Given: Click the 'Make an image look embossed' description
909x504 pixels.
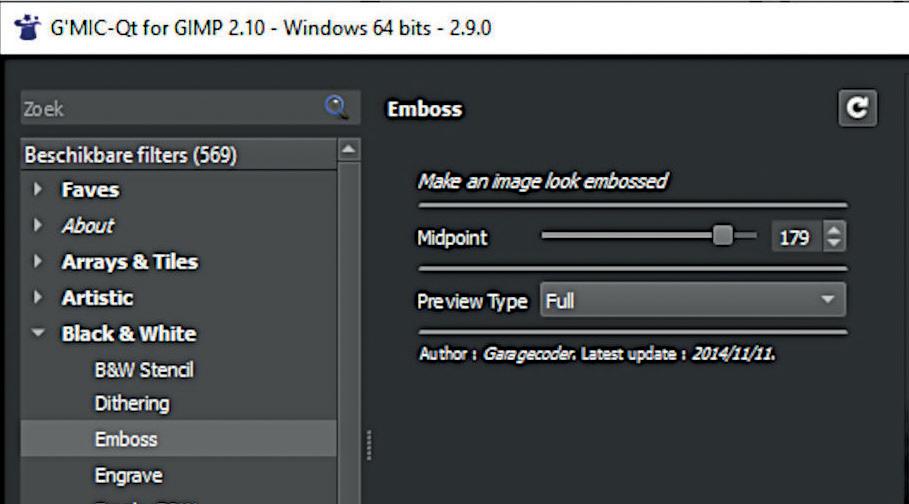Looking at the screenshot, I should (543, 182).
